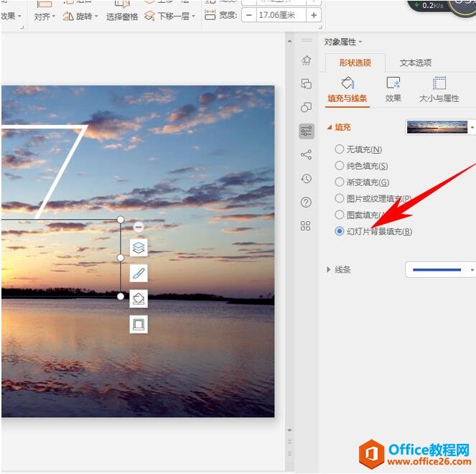This screenshot has width=476, height=474.
Task: Open the 效果 effects tab
Action: pyautogui.click(x=393, y=90)
